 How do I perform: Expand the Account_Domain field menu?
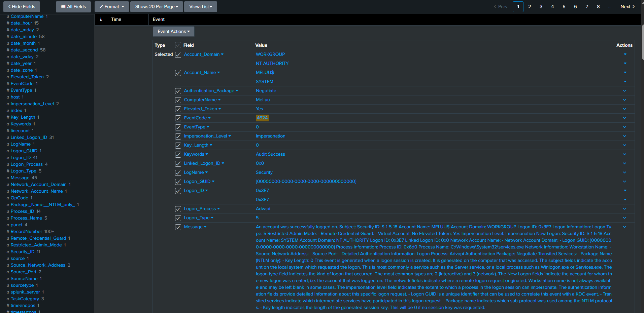pyautogui.click(x=204, y=54)
